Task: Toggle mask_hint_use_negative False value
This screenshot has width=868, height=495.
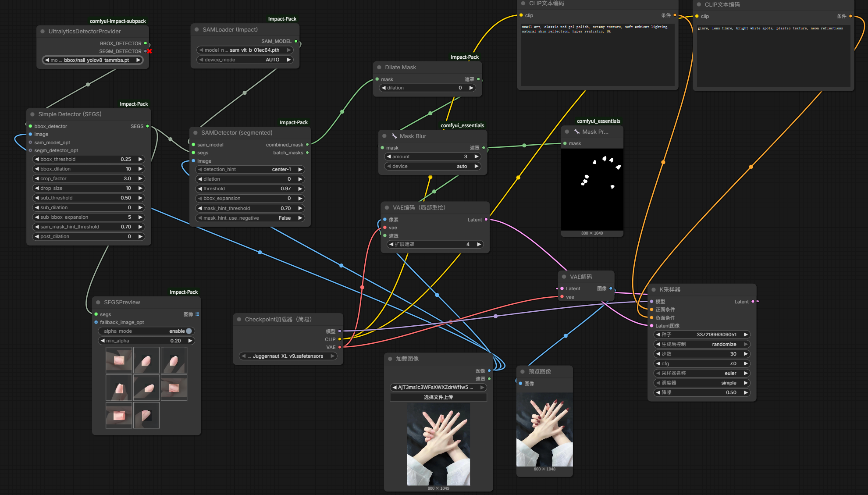Action: (285, 218)
